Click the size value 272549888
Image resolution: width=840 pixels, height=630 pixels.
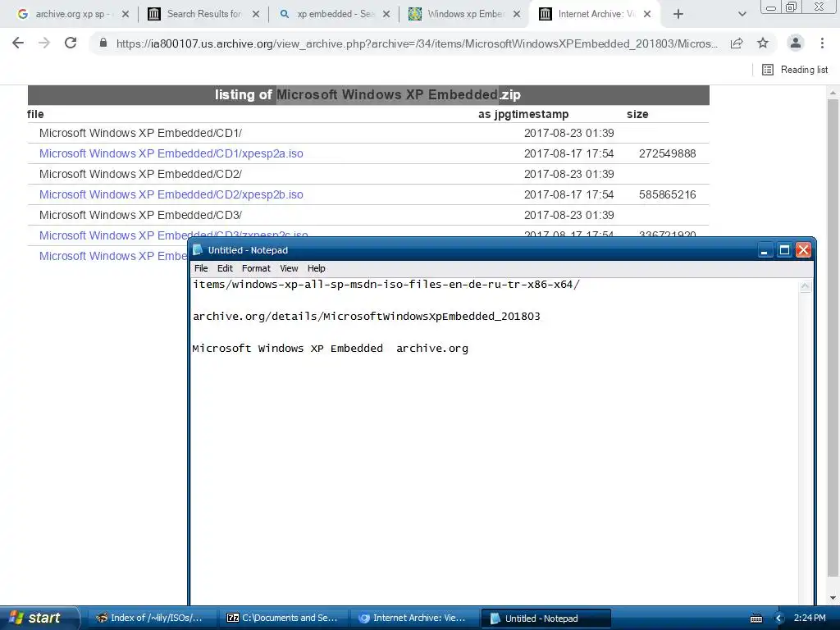pos(667,153)
